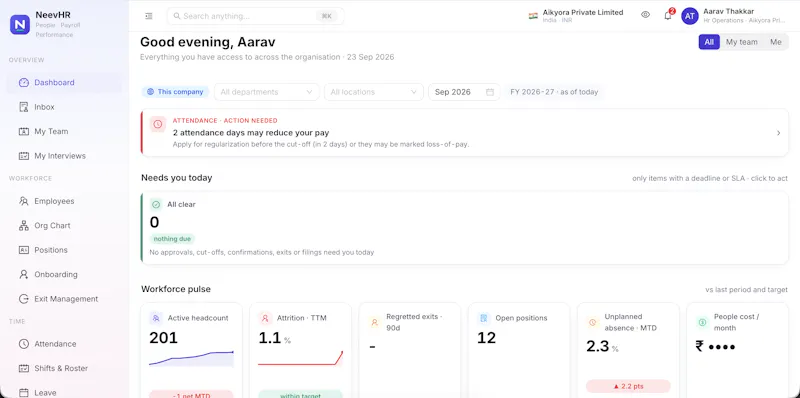Toggle sensitive values visibility eye icon

[645, 15]
